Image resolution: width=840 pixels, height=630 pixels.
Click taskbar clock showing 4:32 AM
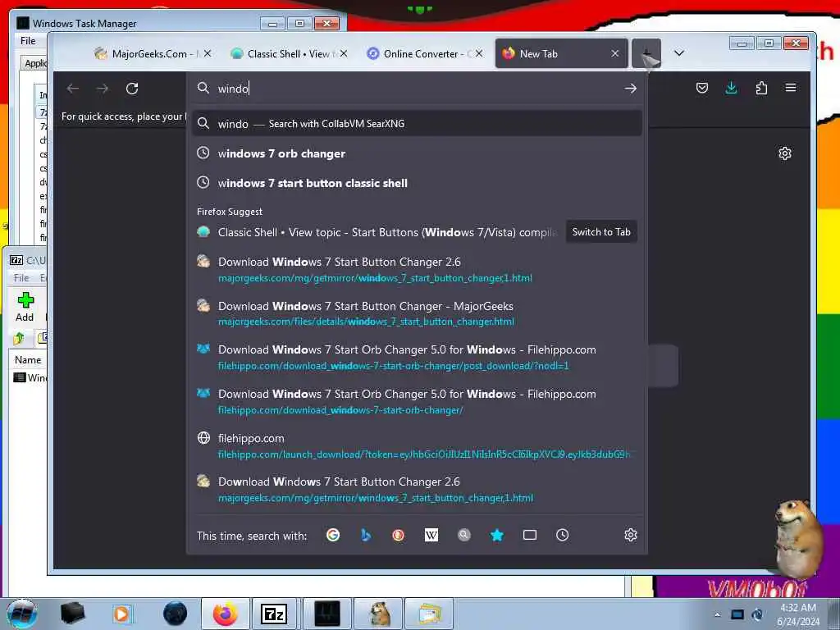[x=798, y=614]
